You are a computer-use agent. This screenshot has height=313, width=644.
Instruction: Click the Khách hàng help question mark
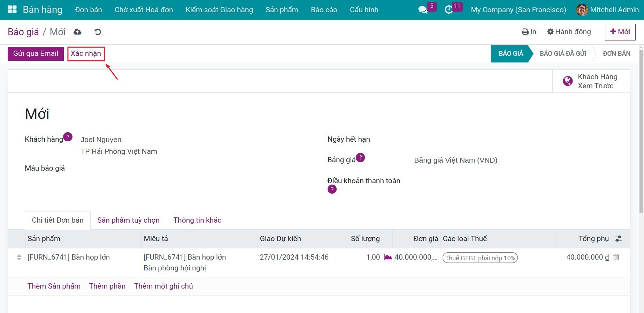[x=68, y=137]
